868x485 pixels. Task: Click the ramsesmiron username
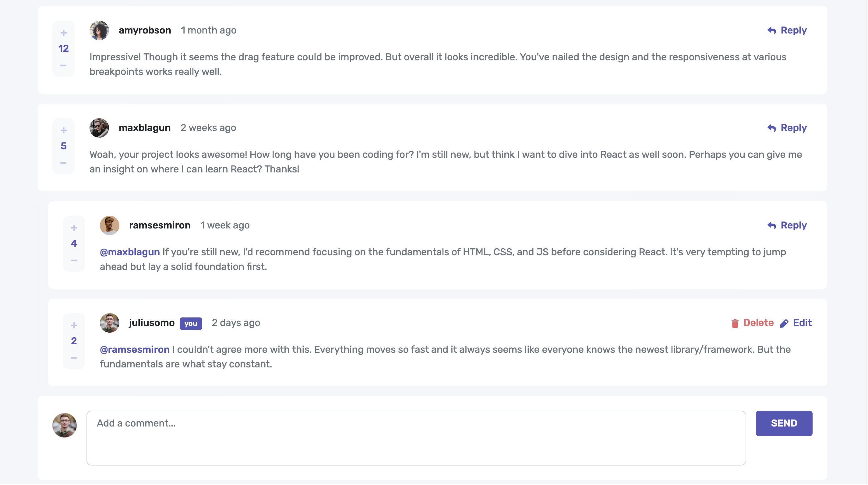[x=160, y=225]
